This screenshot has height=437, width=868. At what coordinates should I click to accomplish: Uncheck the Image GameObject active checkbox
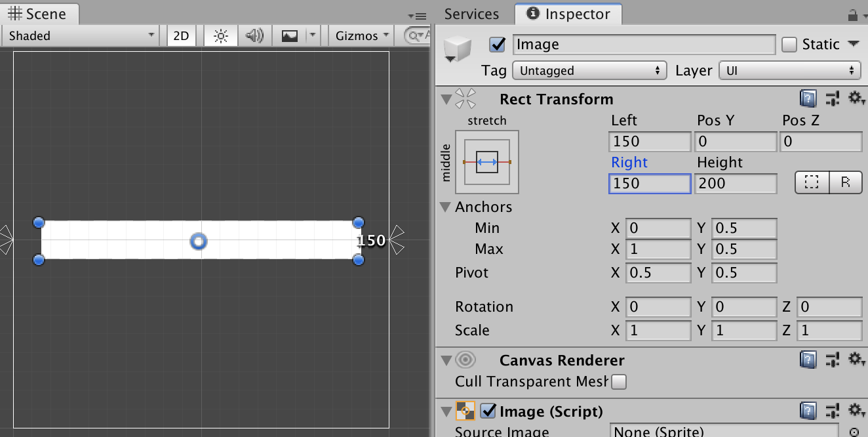[x=497, y=45]
